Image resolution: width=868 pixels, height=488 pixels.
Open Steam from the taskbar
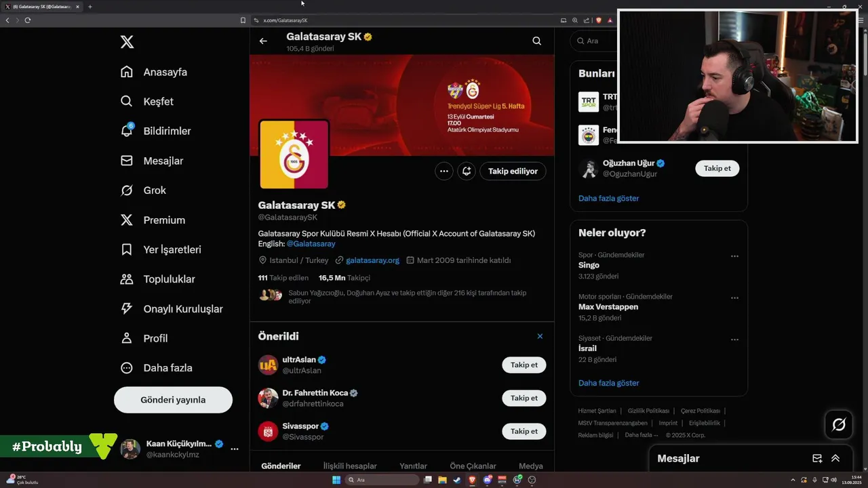457,480
